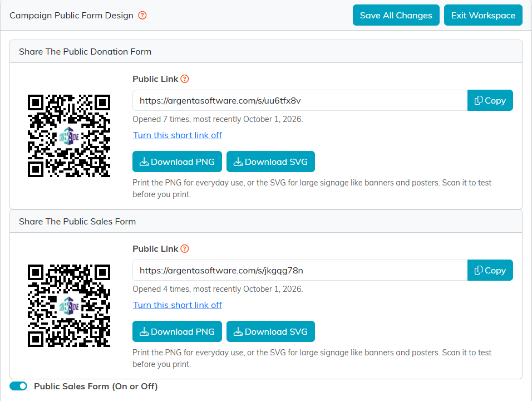Download PNG for the Donation Form QR code
Image resolution: width=532 pixels, height=401 pixels.
click(x=177, y=162)
